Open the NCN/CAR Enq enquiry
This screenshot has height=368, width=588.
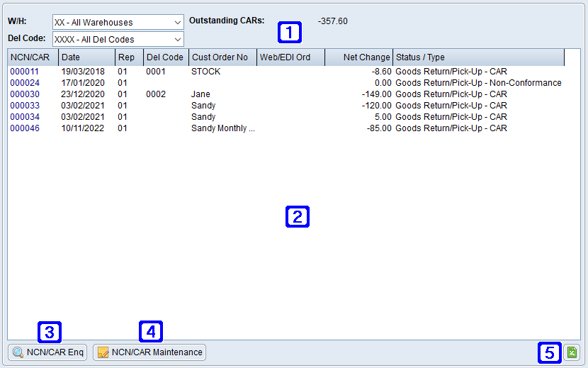tap(47, 352)
